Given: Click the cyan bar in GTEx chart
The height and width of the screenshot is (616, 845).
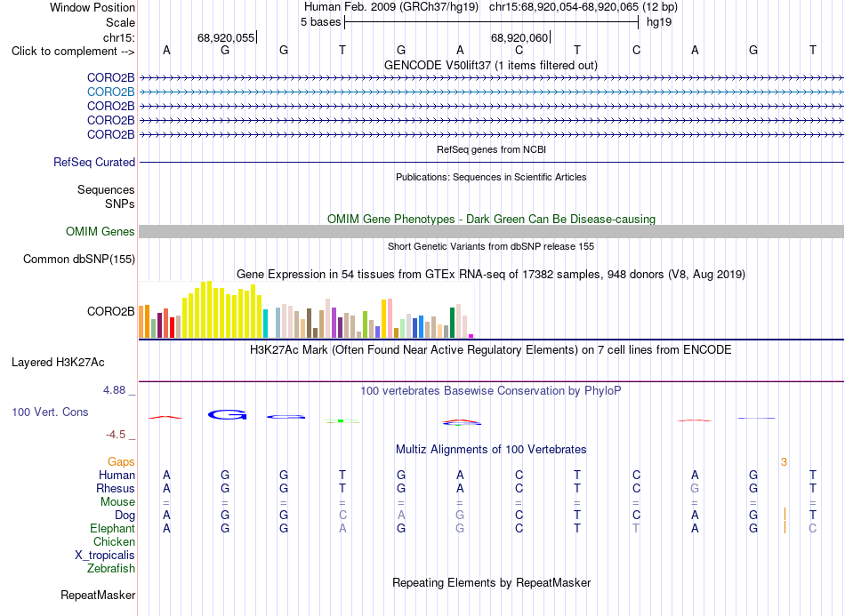Looking at the screenshot, I should tap(265, 324).
